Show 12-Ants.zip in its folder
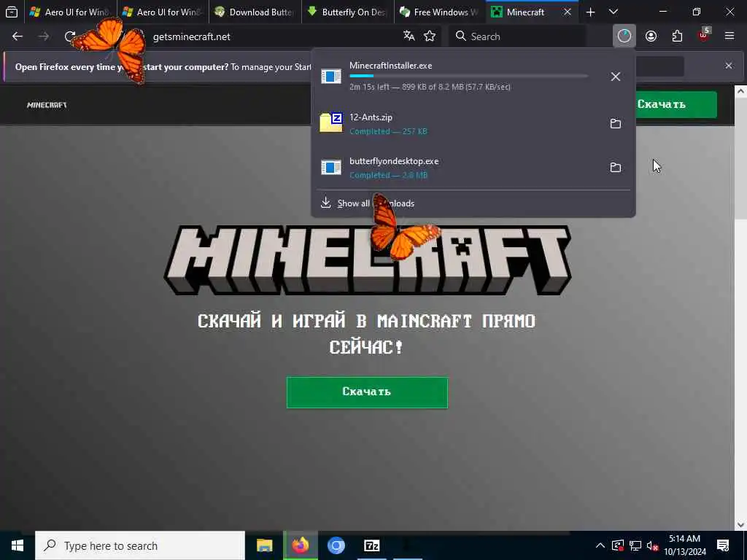Viewport: 747px width, 560px height. [616, 123]
